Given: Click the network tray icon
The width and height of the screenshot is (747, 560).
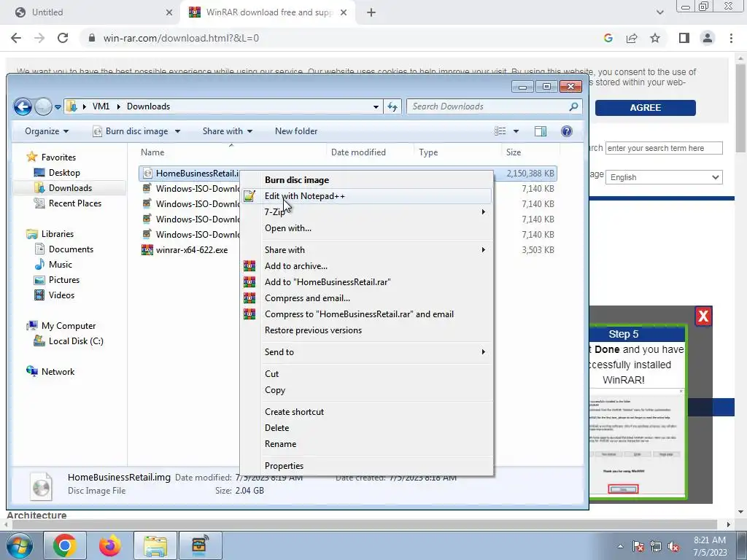Looking at the screenshot, I should (656, 547).
